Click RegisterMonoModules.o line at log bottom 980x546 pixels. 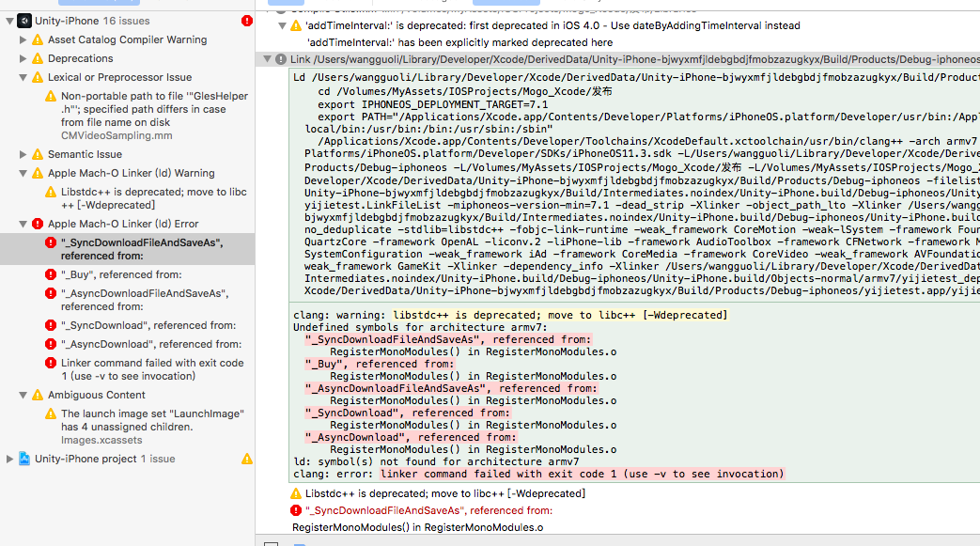click(417, 527)
